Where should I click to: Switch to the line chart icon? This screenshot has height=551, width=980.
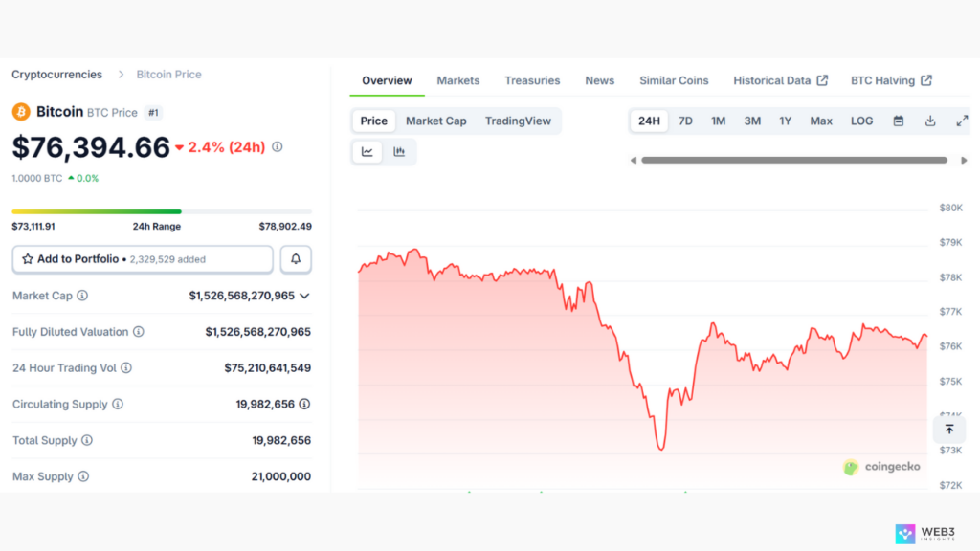(367, 151)
